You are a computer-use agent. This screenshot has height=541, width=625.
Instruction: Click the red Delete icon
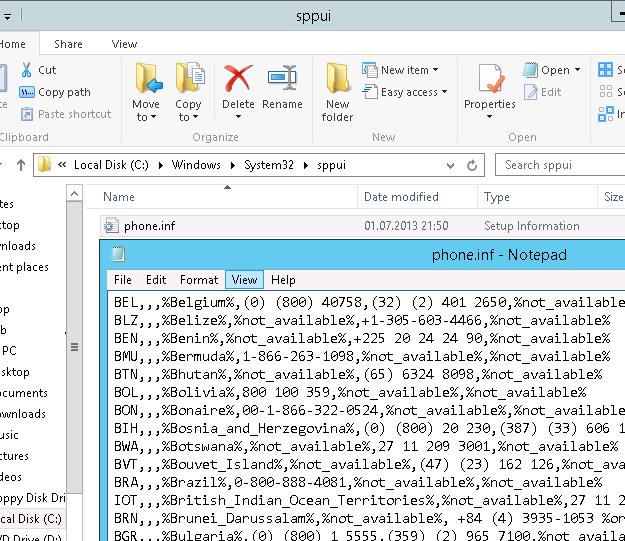(x=238, y=80)
